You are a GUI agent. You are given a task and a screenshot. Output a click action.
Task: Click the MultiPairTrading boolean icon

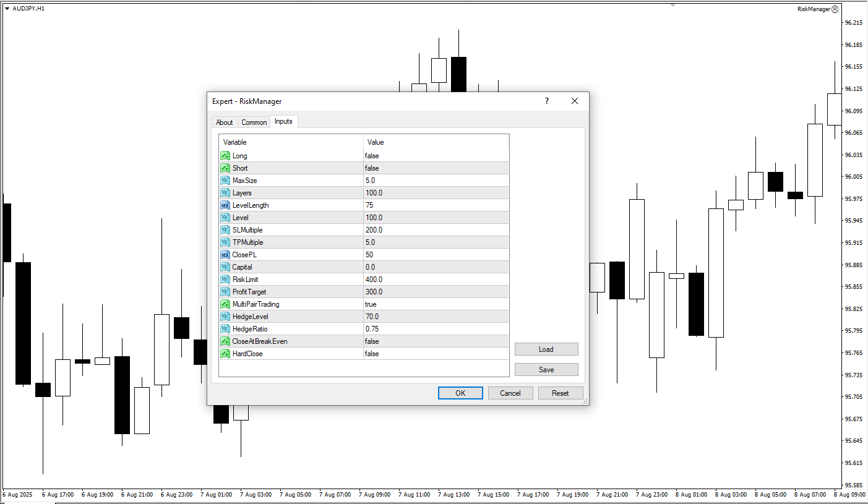(225, 304)
